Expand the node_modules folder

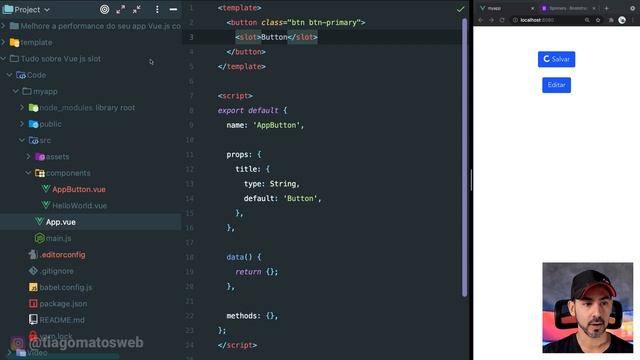click(22, 107)
